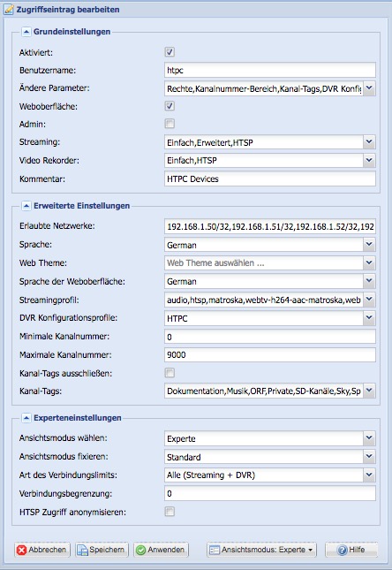Click into the Benutzername field

(270, 70)
